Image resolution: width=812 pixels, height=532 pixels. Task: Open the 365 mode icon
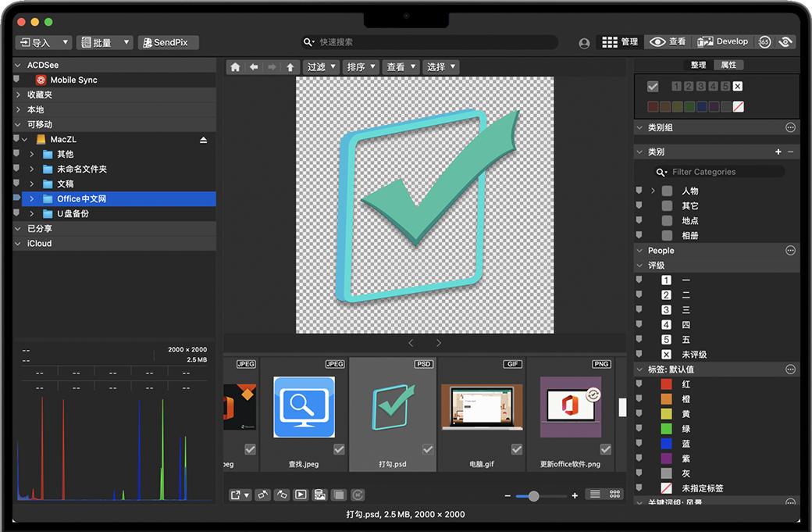point(764,42)
